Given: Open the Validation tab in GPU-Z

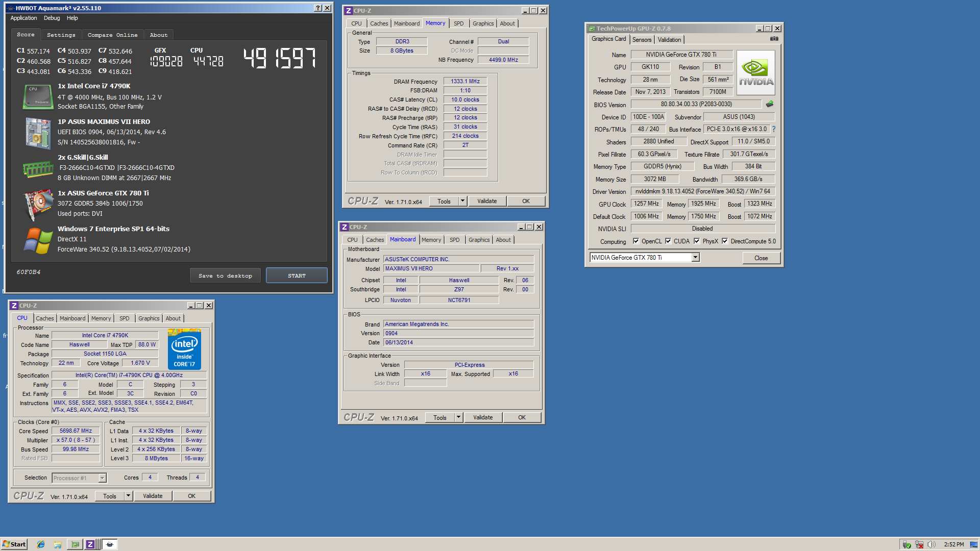Looking at the screenshot, I should point(669,40).
